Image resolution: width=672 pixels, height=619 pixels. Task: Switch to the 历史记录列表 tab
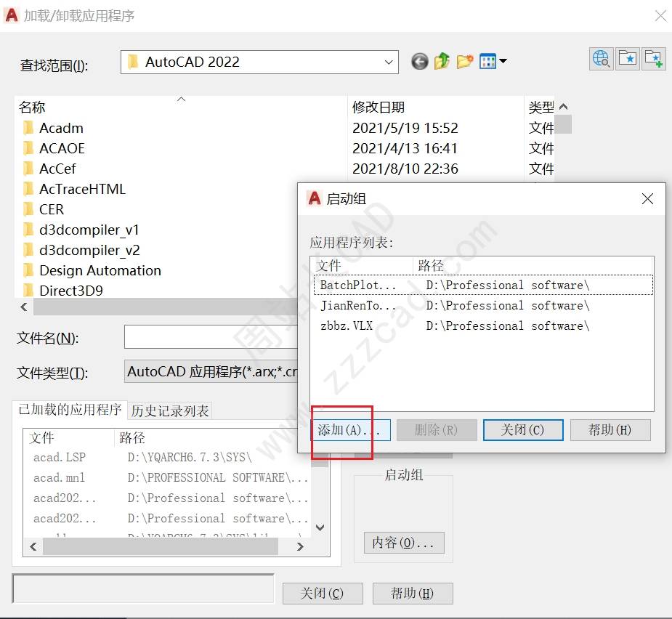tap(170, 410)
